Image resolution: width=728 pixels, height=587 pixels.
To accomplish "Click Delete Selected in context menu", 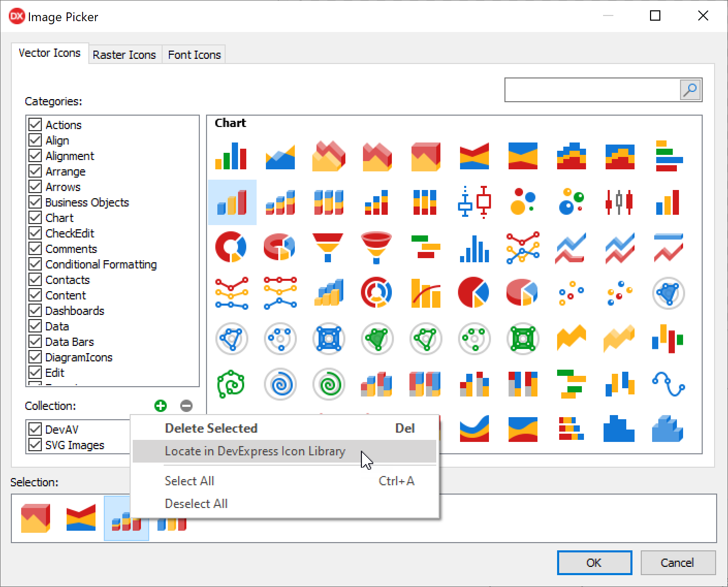I will click(x=211, y=429).
